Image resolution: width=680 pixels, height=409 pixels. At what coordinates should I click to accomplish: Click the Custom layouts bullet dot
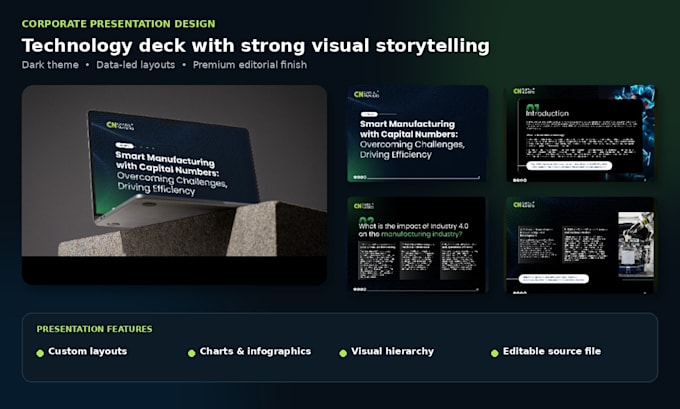40,353
